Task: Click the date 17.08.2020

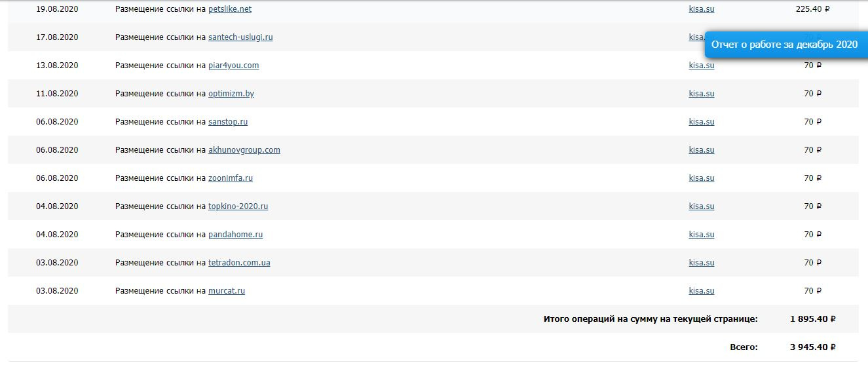Action: pyautogui.click(x=57, y=37)
